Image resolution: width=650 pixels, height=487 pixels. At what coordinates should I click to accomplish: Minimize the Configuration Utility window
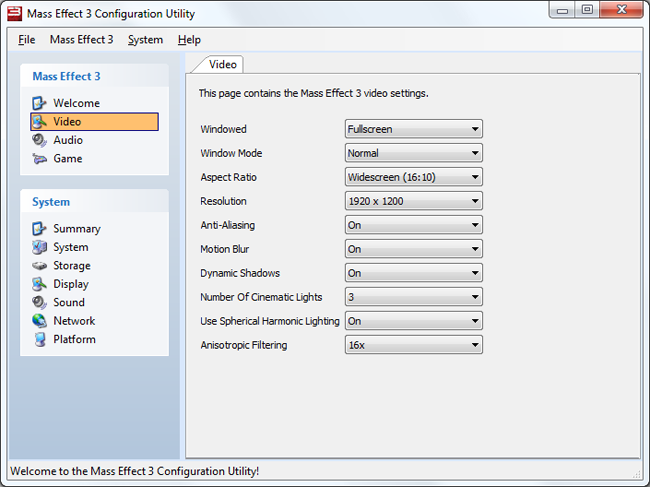click(562, 10)
